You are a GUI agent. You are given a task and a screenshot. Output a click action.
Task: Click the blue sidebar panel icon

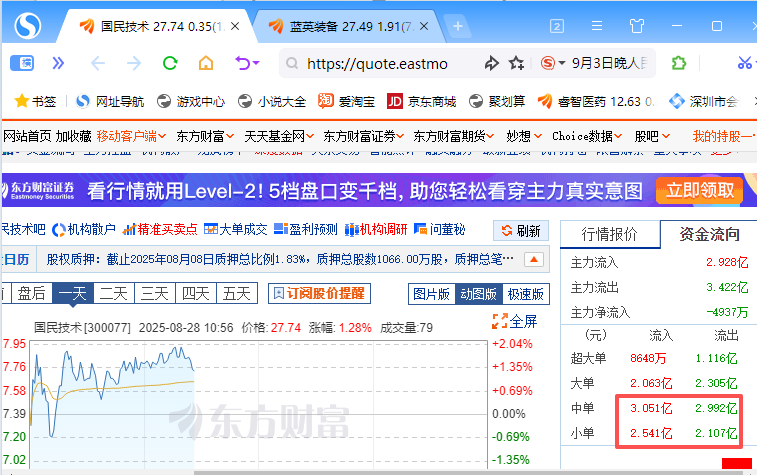22,63
